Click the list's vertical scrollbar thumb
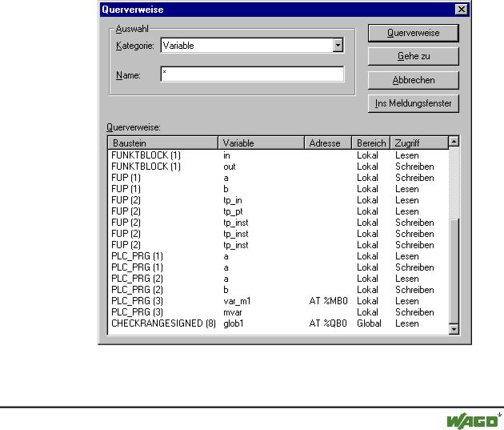 point(454,271)
